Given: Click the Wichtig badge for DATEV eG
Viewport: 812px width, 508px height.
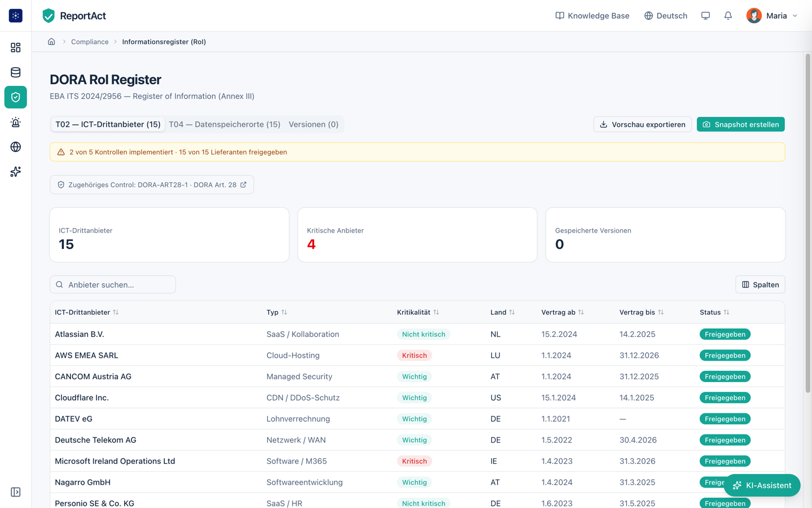Looking at the screenshot, I should (x=414, y=419).
